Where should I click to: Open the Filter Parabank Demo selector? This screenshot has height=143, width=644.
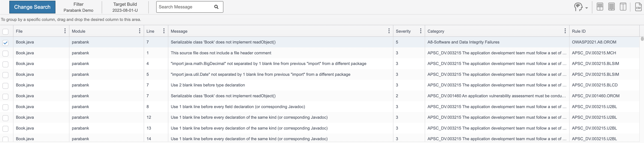(x=79, y=7)
